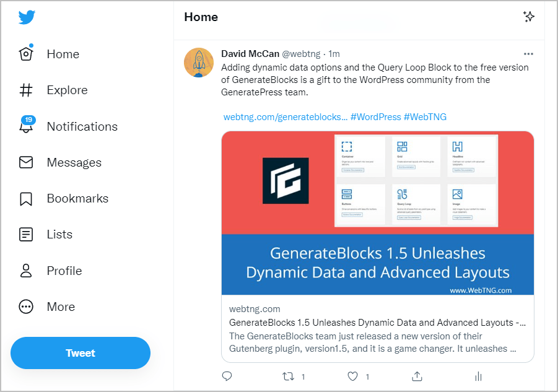Open your Messages inbox
Image resolution: width=558 pixels, height=392 pixels.
pos(74,162)
